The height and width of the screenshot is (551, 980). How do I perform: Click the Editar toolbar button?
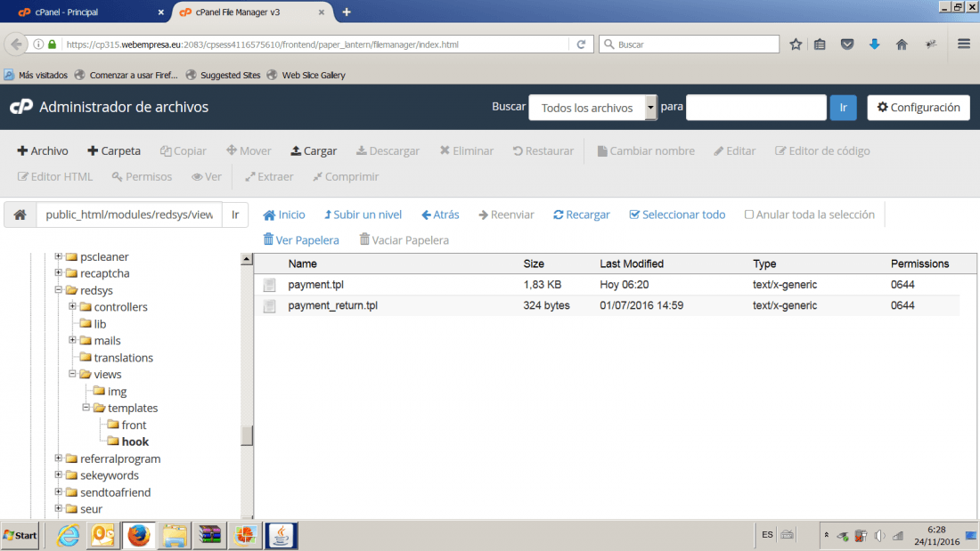(x=734, y=150)
